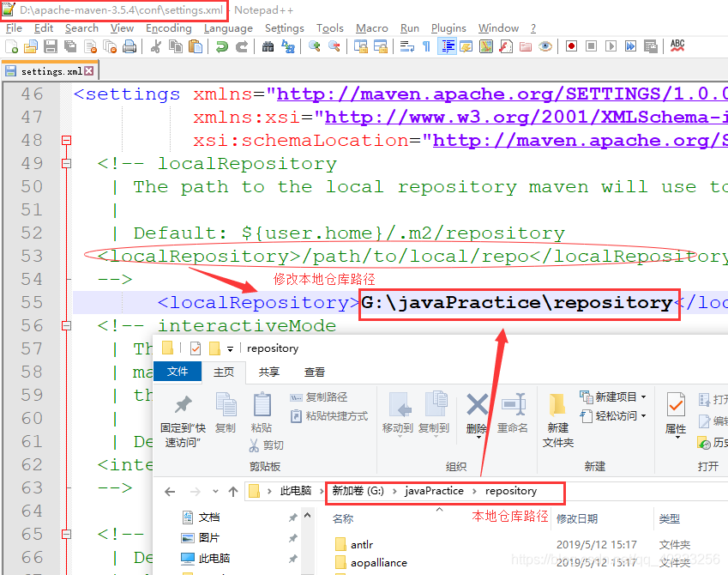The image size is (728, 575).
Task: Open the 文件 tab in Explorer
Action: tap(177, 372)
